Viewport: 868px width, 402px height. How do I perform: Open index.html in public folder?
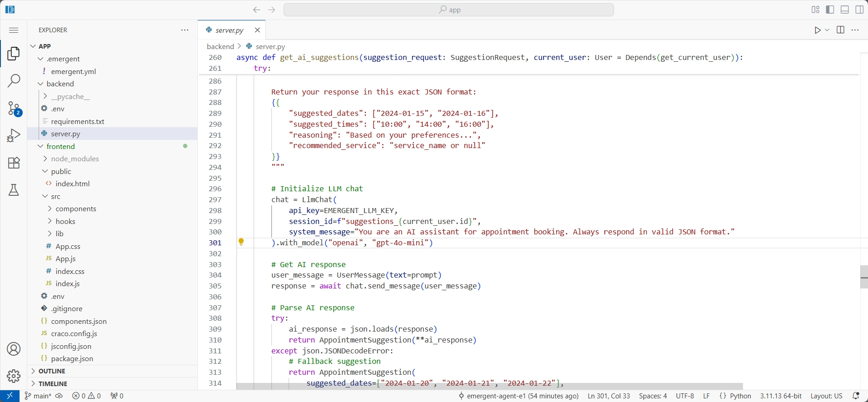click(x=112, y=184)
